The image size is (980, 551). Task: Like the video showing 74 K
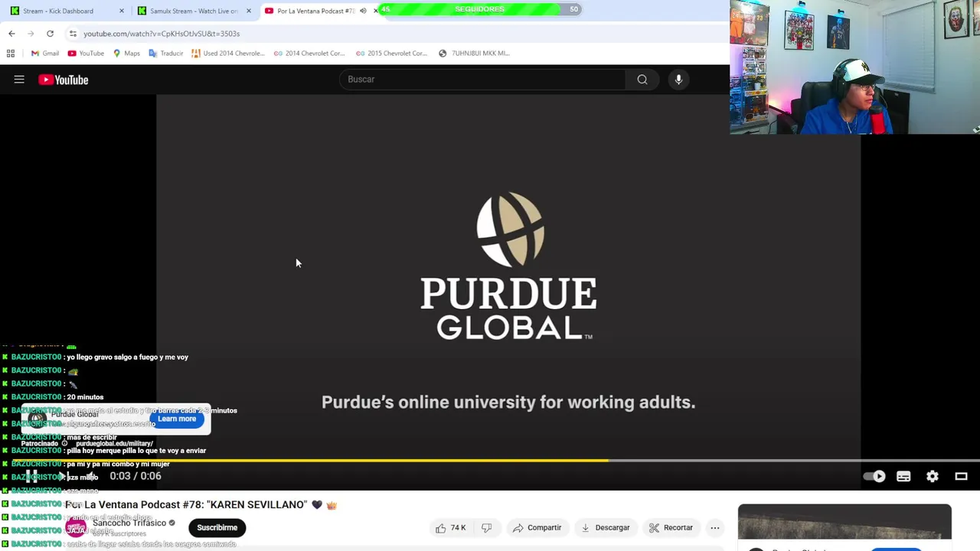[x=450, y=528]
